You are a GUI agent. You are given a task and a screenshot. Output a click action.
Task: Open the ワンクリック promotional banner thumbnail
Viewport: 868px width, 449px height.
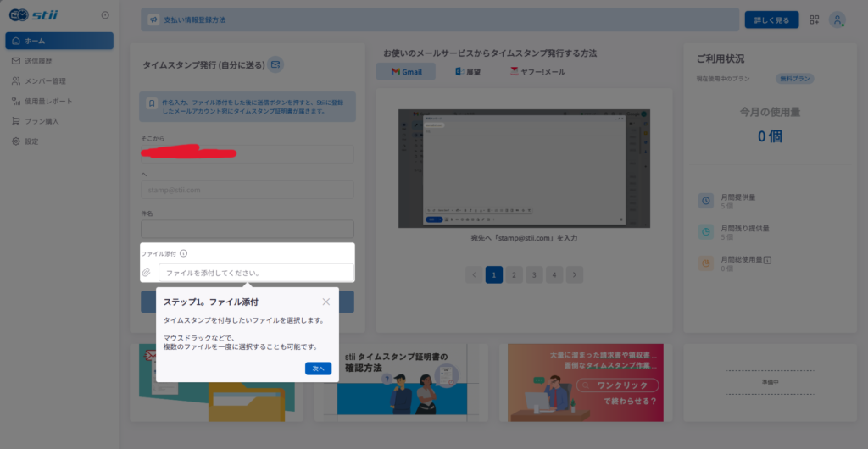pyautogui.click(x=585, y=383)
